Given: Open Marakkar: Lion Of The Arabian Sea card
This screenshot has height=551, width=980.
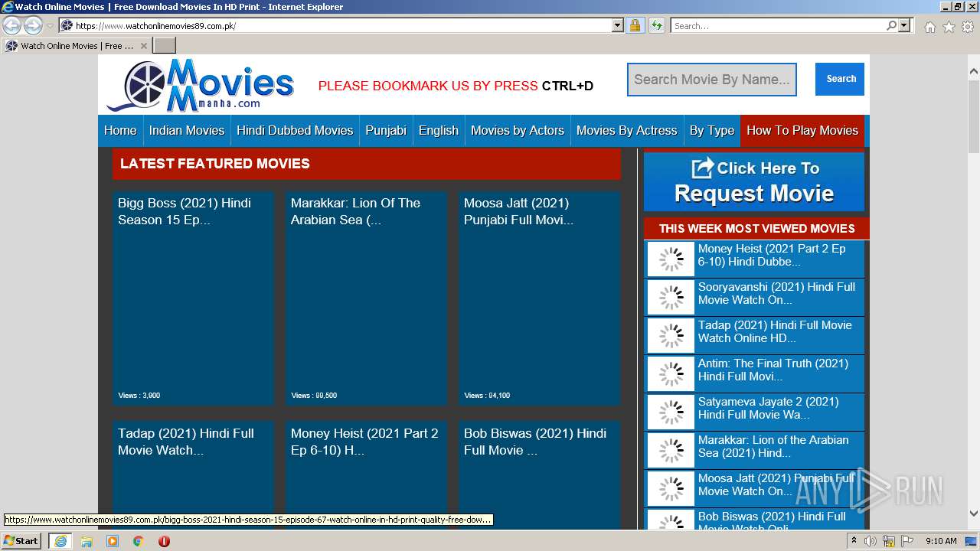Looking at the screenshot, I should pos(366,298).
